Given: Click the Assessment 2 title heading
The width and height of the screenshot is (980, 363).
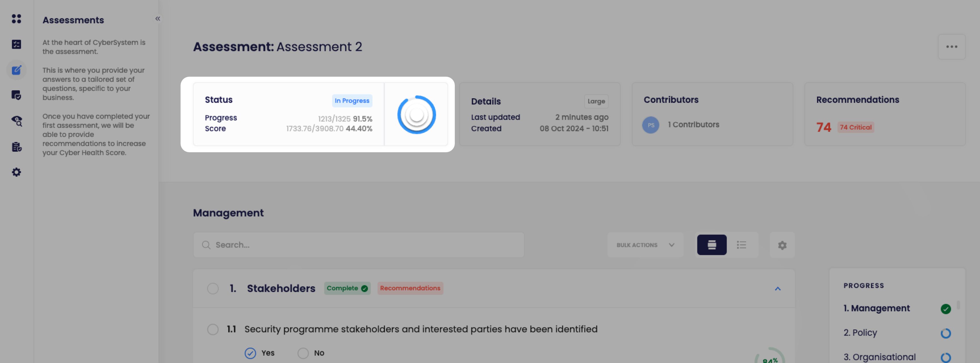Looking at the screenshot, I should tap(277, 46).
